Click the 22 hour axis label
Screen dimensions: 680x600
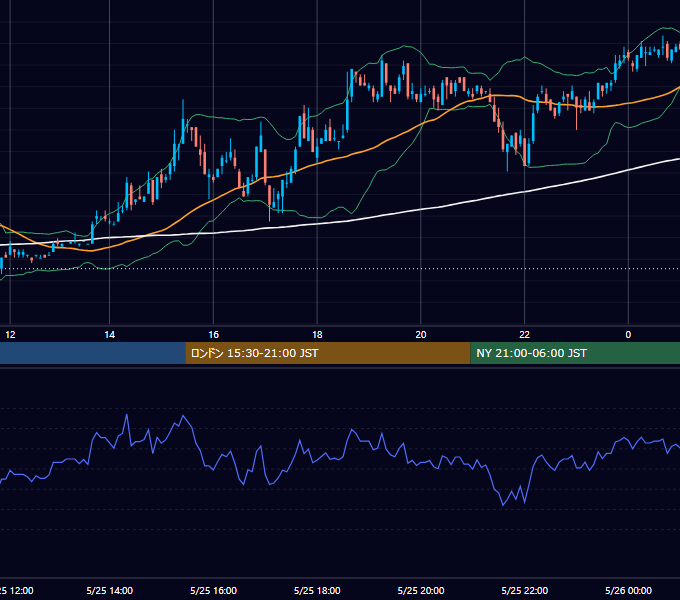[524, 335]
